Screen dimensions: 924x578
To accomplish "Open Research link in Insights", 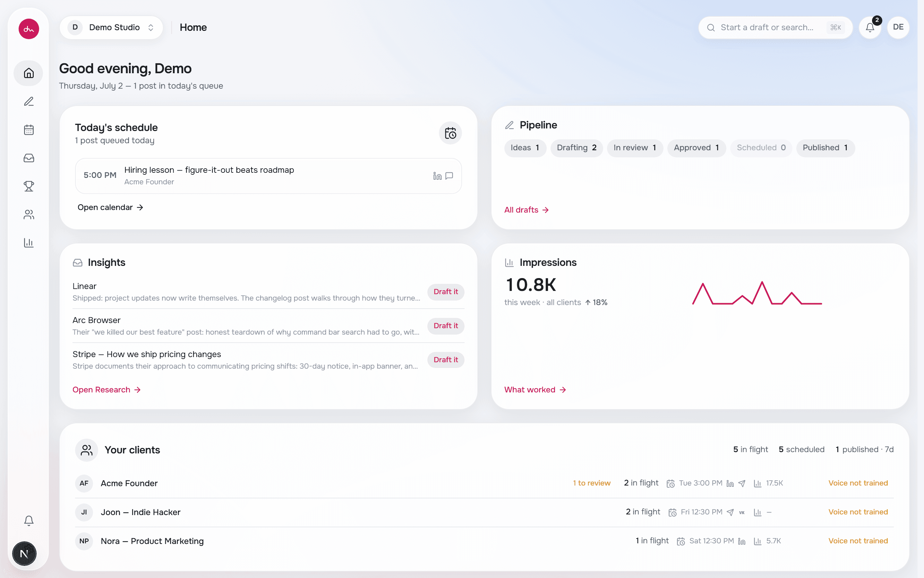I will click(107, 390).
